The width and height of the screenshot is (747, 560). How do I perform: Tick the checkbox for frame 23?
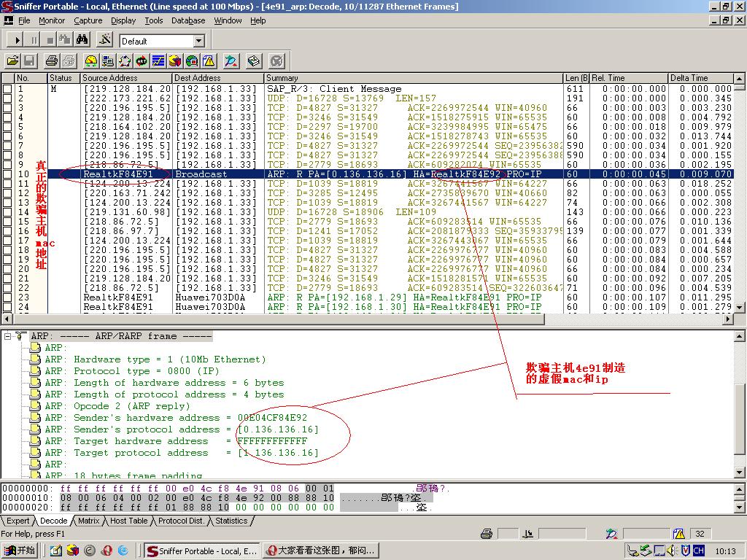[7, 297]
